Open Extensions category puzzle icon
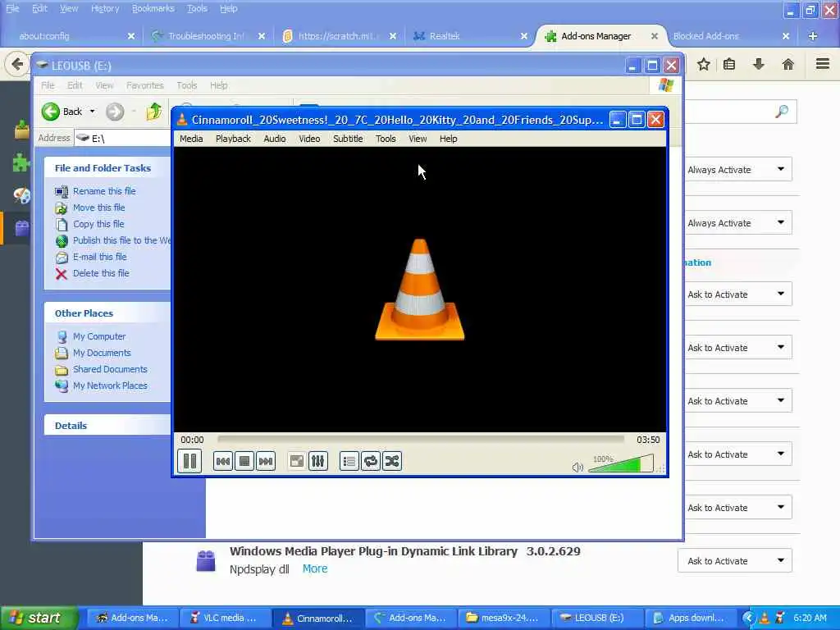Screen dimensions: 840x630 pos(21,162)
